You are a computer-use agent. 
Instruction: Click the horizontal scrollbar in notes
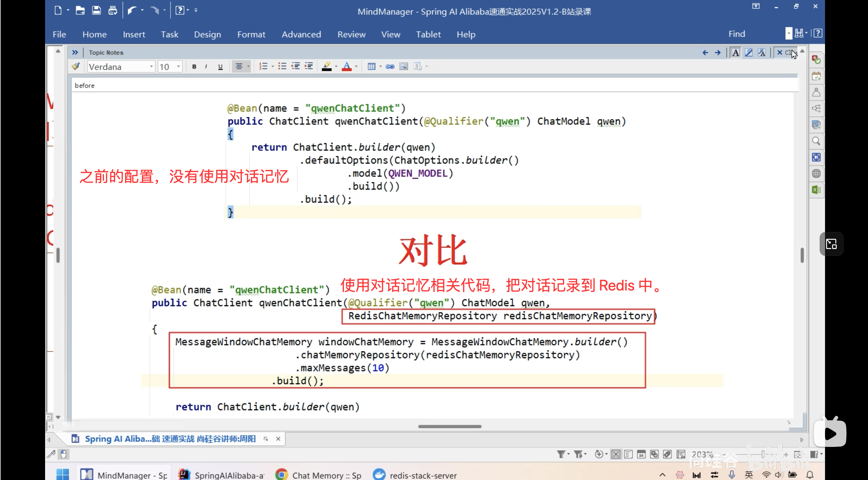coord(450,426)
